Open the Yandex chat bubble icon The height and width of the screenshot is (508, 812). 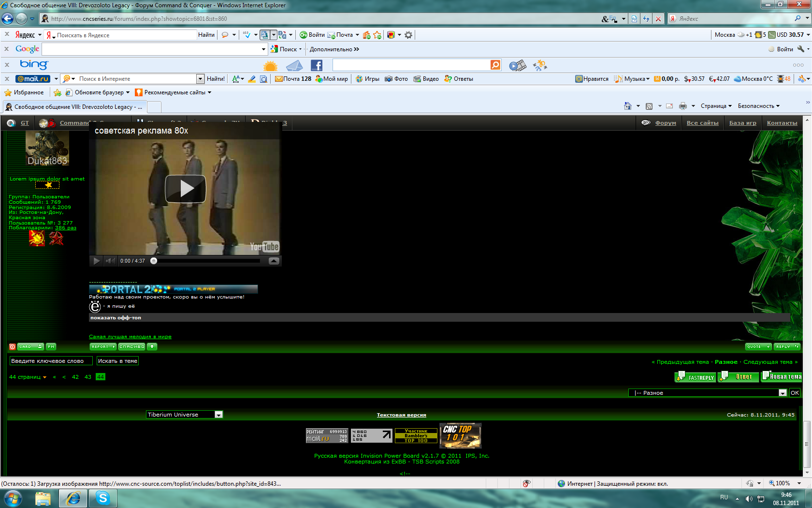click(x=225, y=35)
